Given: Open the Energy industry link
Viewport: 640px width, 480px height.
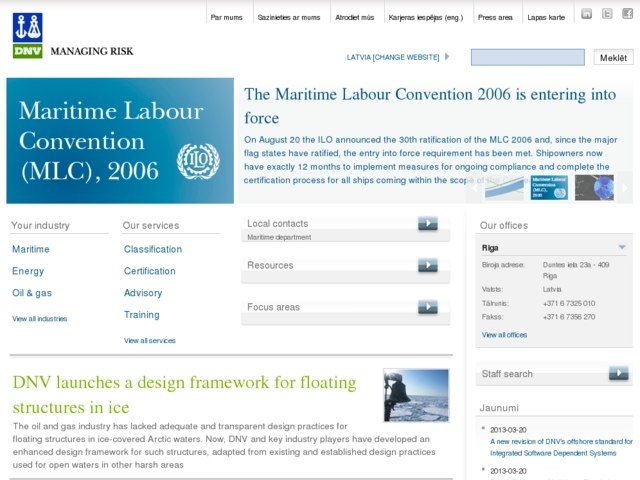Looking at the screenshot, I should pyautogui.click(x=28, y=271).
